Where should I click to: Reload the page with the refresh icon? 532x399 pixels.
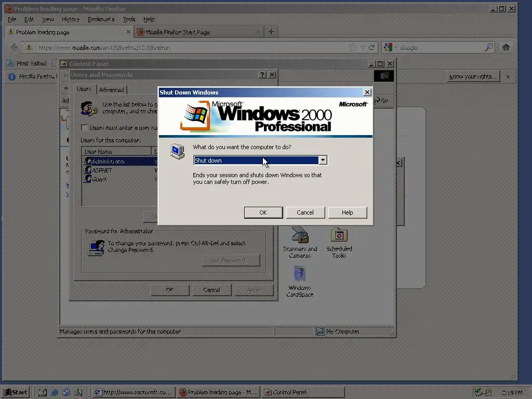371,47
